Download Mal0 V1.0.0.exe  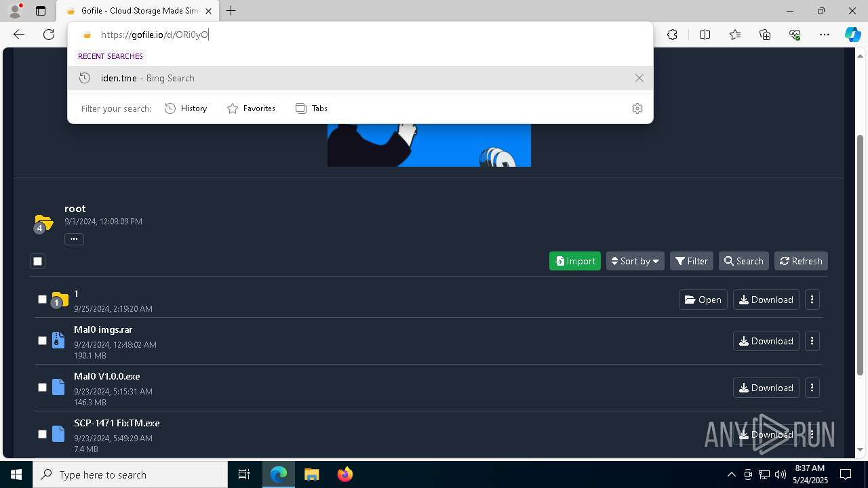766,388
